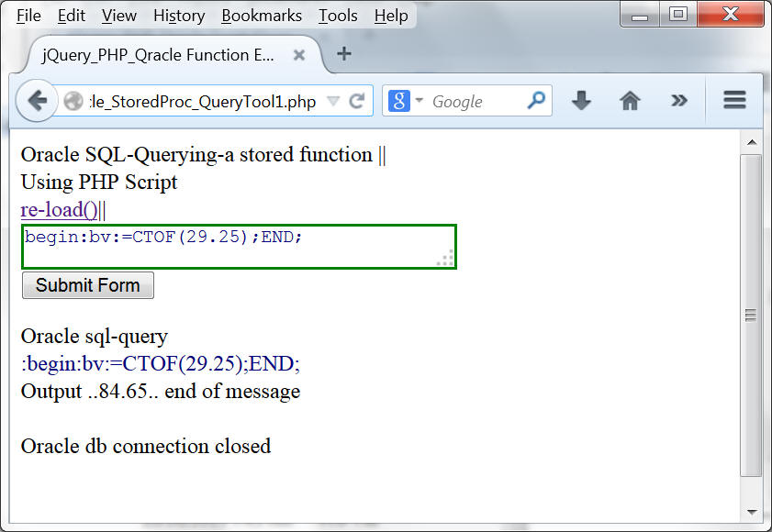The height and width of the screenshot is (532, 772).
Task: Open the Firefox hamburger menu
Action: tap(734, 100)
